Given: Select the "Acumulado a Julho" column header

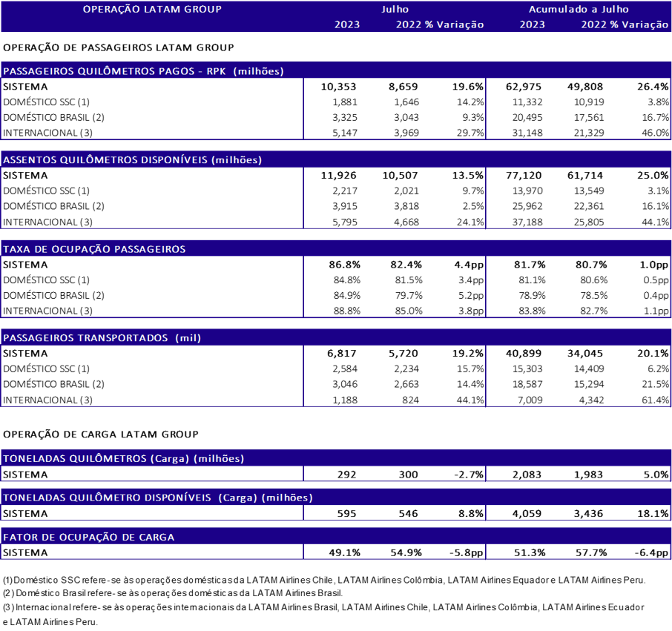Looking at the screenshot, I should pyautogui.click(x=579, y=10).
